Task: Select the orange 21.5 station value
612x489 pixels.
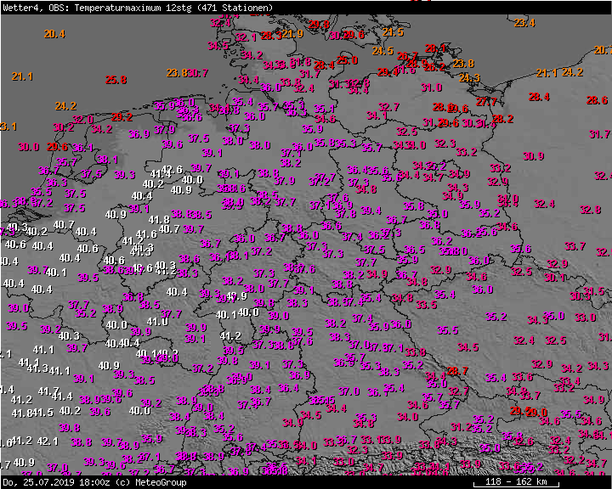Action: tap(393, 32)
